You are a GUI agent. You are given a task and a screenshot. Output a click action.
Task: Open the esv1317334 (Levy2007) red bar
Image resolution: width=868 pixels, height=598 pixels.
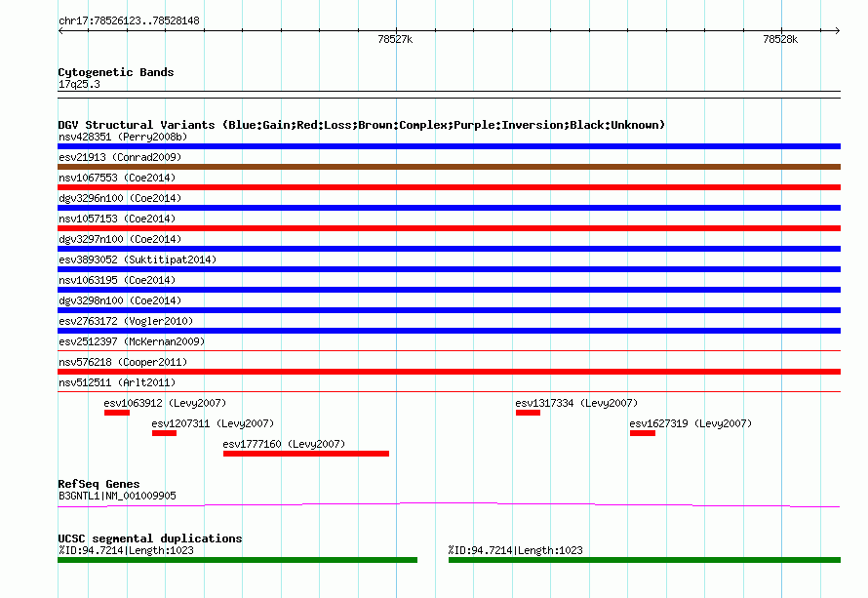(528, 413)
